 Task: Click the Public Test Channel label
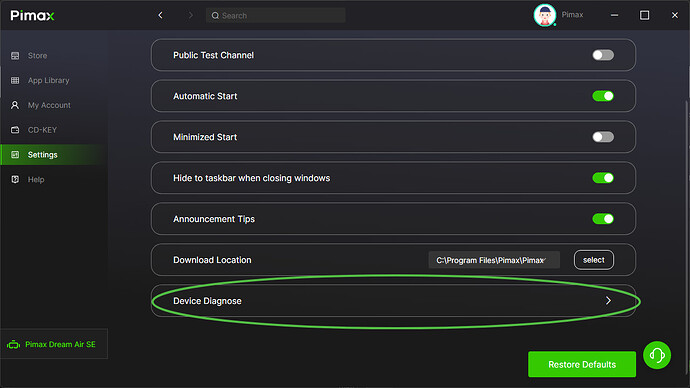point(213,55)
